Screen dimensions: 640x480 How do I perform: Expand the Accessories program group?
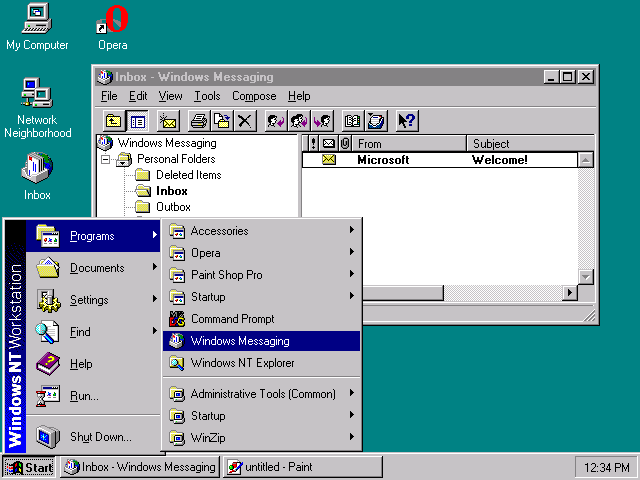[x=262, y=231]
